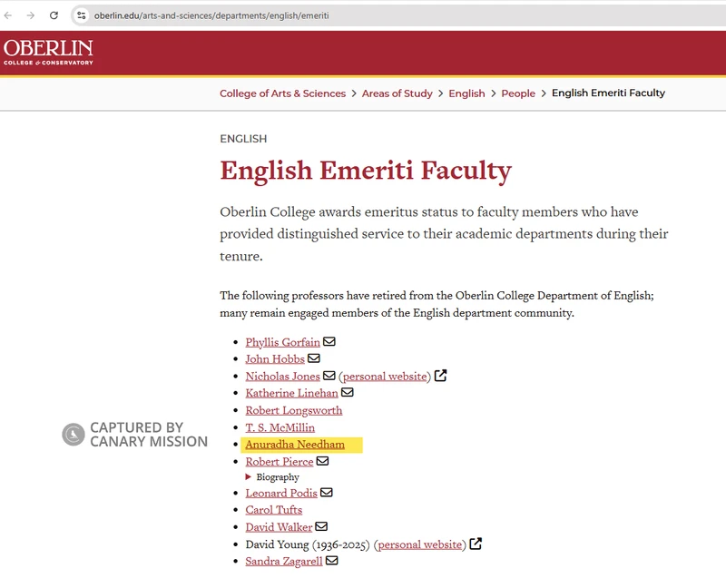
Task: Click English Emeriti Faculty breadcrumb text
Action: (x=608, y=93)
